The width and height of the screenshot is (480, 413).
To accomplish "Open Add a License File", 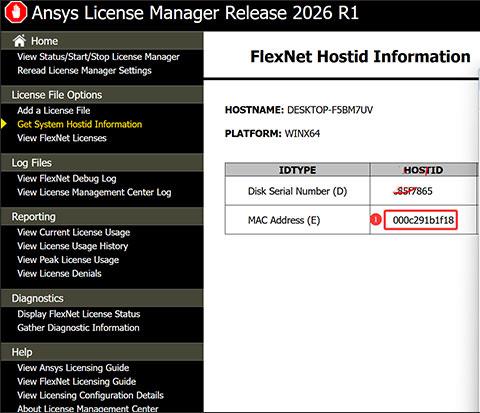I will coord(54,110).
